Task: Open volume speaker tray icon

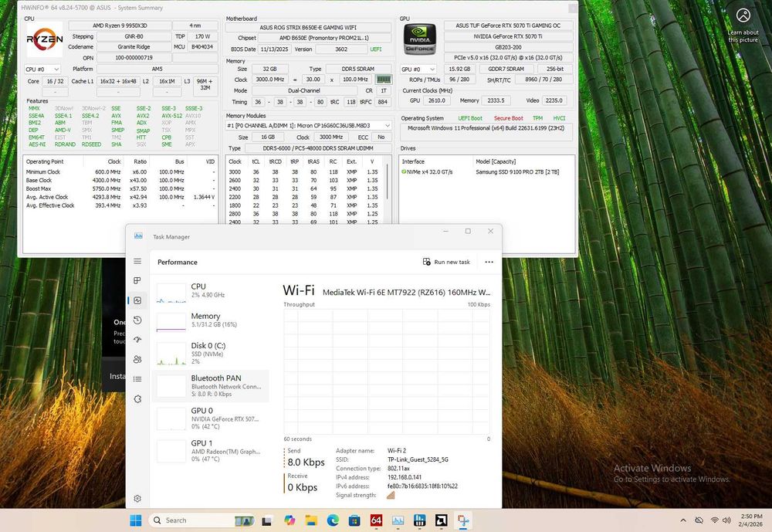Action: [x=726, y=520]
